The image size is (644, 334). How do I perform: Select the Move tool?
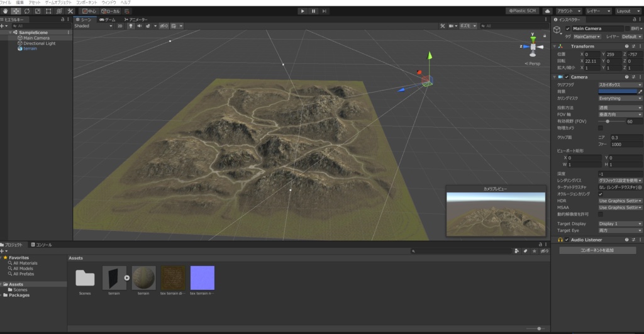coord(16,11)
